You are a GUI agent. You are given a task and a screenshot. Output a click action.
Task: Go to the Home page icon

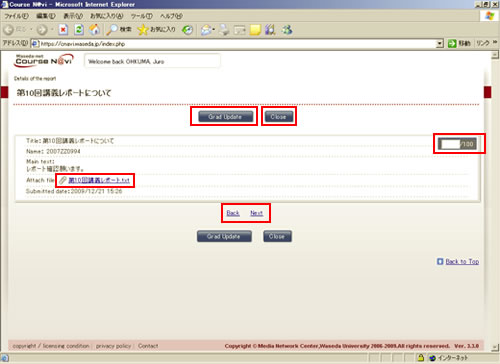pos(94,30)
